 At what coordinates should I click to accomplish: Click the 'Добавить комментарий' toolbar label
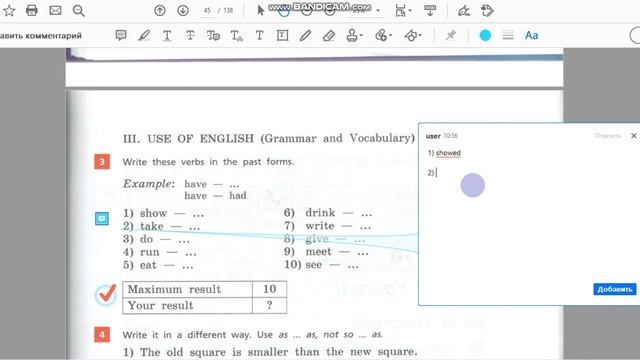[x=41, y=36]
